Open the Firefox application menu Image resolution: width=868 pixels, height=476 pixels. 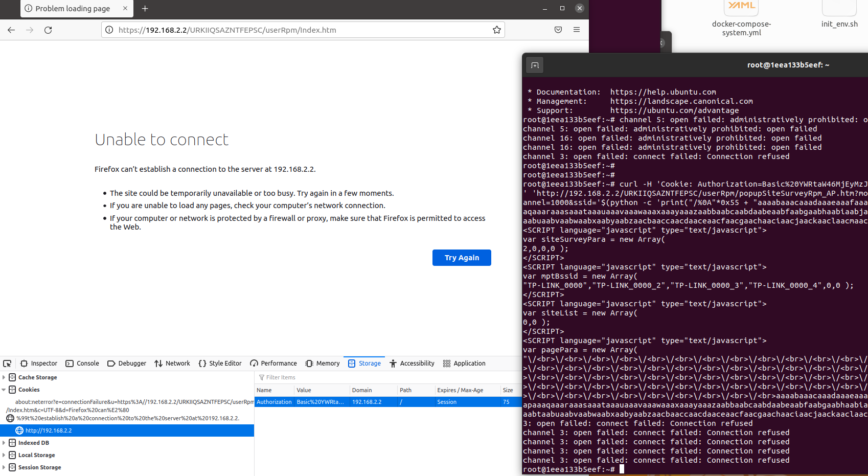point(577,30)
